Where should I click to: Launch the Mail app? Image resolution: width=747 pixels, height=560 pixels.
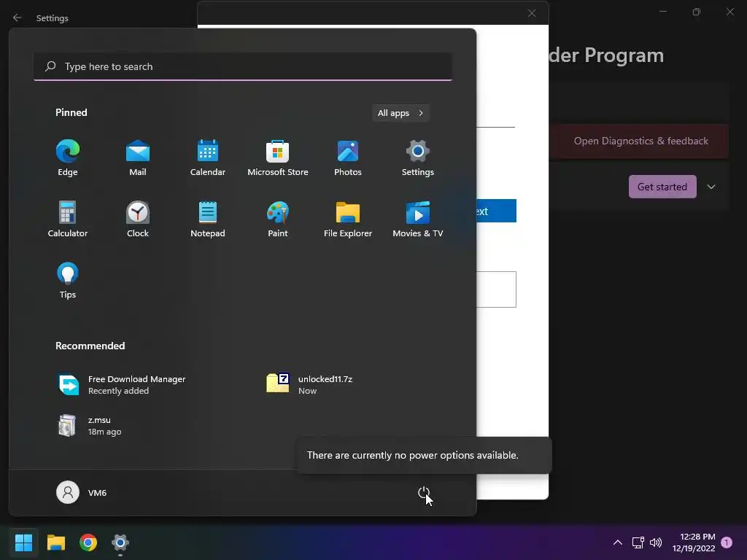[138, 158]
